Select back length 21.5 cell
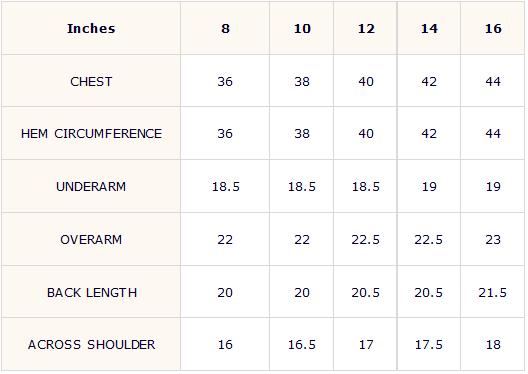 coord(493,292)
